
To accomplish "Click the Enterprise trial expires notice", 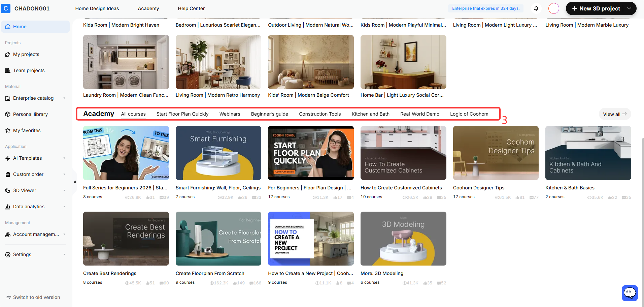I will point(486,8).
